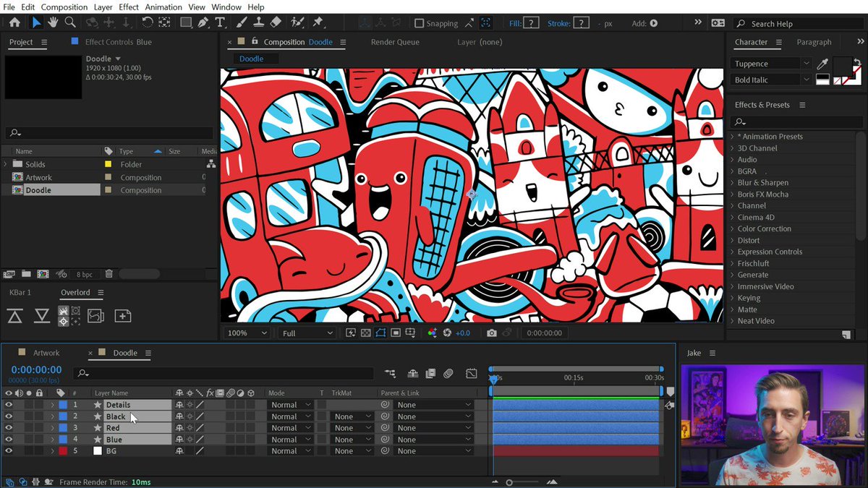Image resolution: width=868 pixels, height=488 pixels.
Task: Hide the Blue layer eye icon
Action: (x=9, y=440)
